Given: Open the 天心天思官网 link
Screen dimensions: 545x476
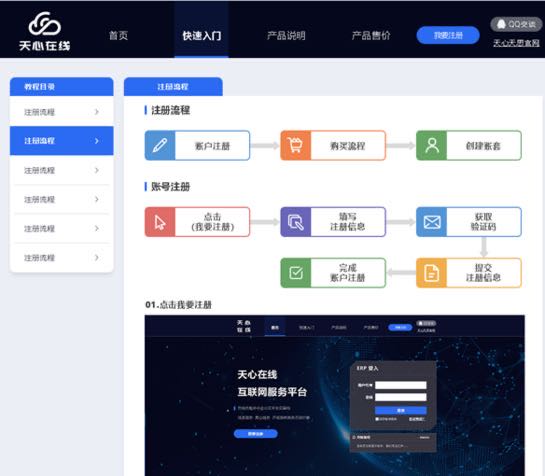Looking at the screenshot, I should pos(516,43).
